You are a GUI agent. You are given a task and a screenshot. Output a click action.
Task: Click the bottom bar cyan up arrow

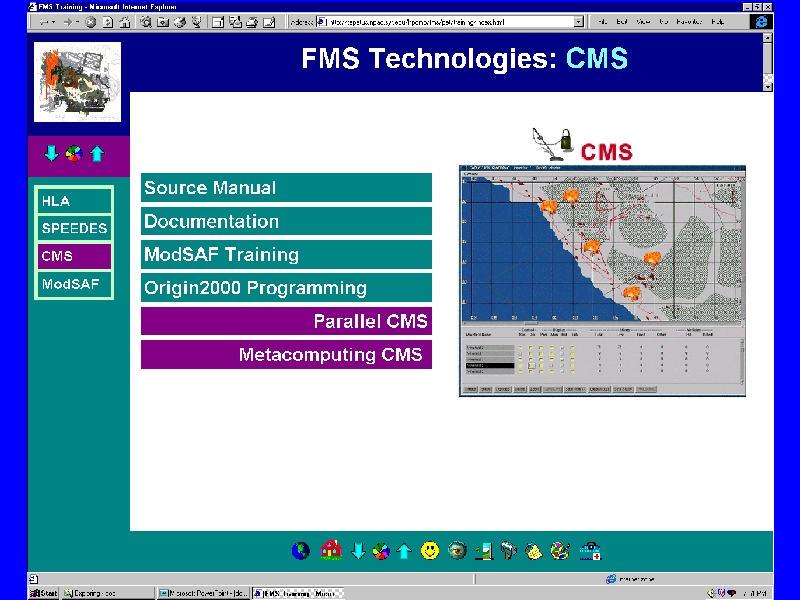(x=404, y=551)
